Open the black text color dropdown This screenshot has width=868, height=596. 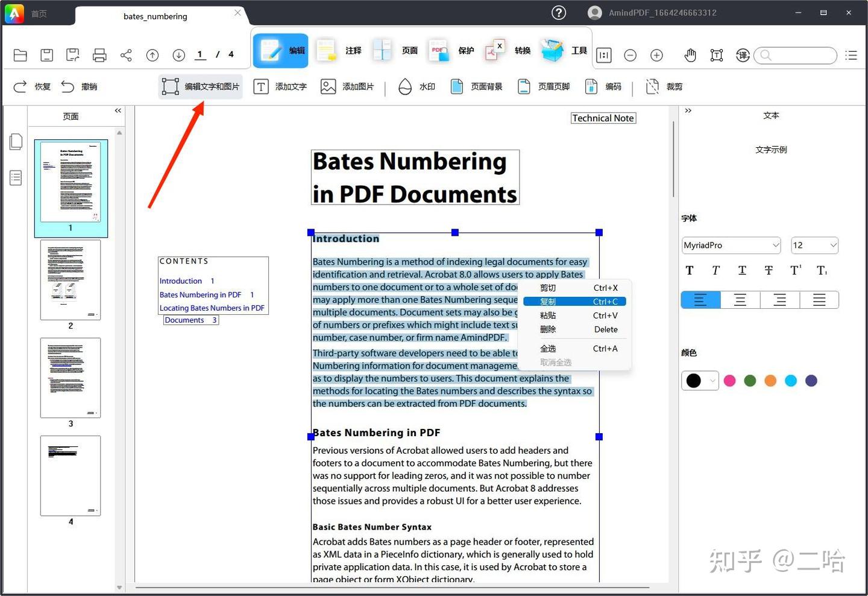[x=700, y=381]
